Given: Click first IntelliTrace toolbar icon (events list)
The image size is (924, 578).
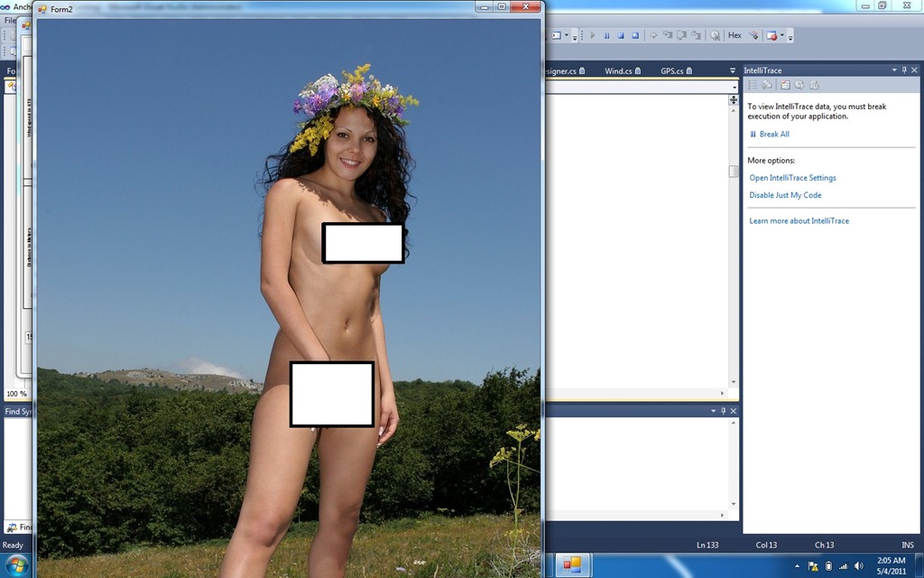Looking at the screenshot, I should pos(753,85).
